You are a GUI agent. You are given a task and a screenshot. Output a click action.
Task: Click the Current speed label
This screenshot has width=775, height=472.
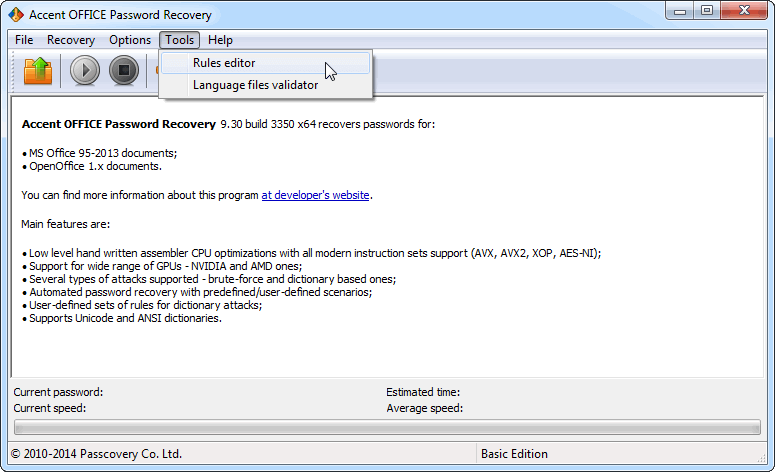pos(49,408)
